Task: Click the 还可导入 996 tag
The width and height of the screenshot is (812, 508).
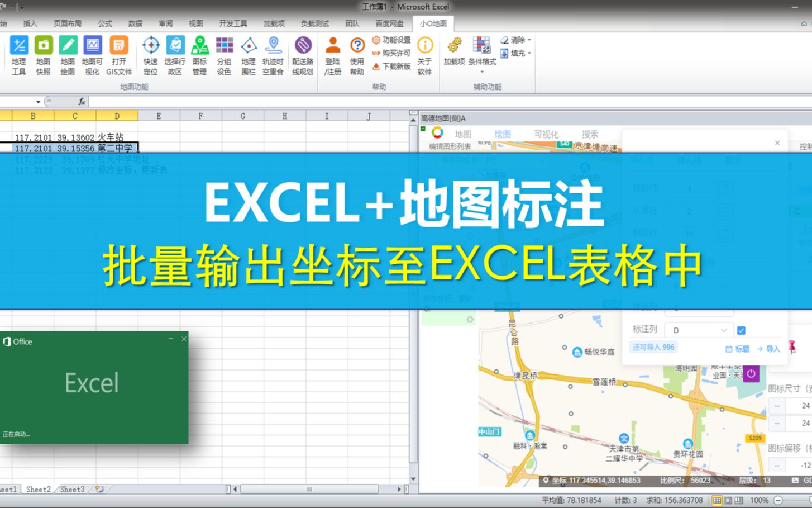Action: coord(653,347)
